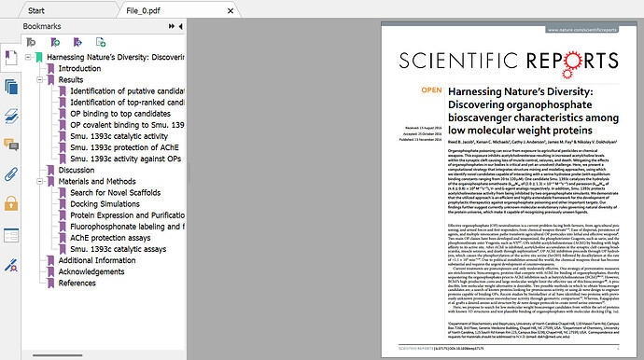This screenshot has width=644, height=360.
Task: Click the new bookmark from page icon
Action: (101, 42)
